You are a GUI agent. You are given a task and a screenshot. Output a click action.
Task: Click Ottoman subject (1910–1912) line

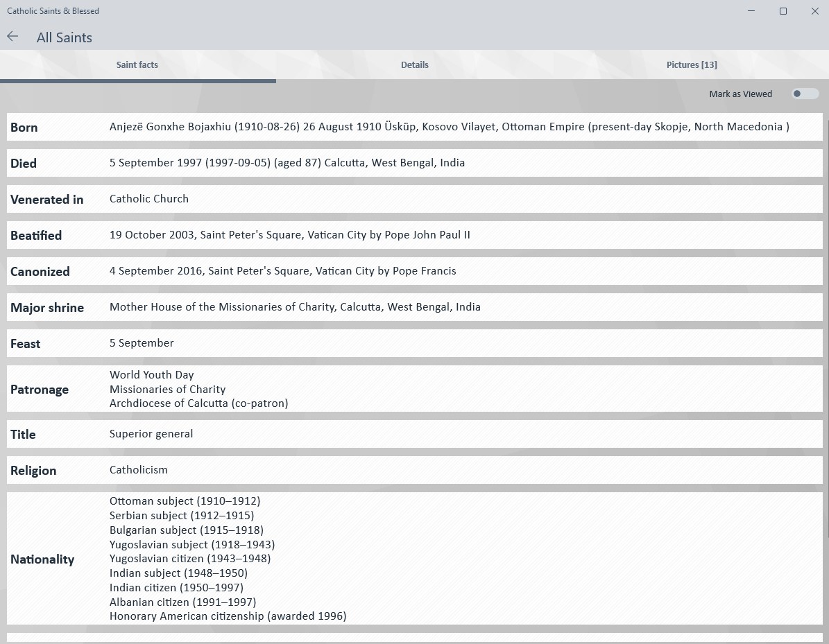point(185,501)
